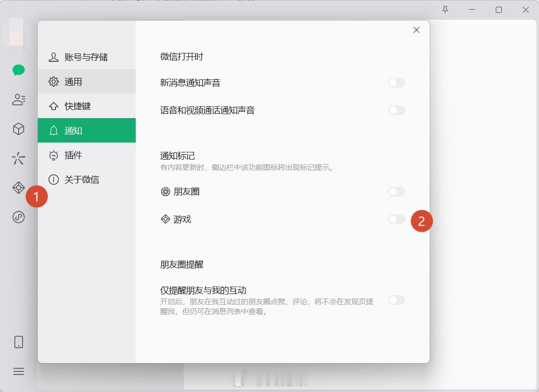Viewport: 539px width, 392px height.
Task: Open 快捷键 settings section
Action: click(x=87, y=106)
